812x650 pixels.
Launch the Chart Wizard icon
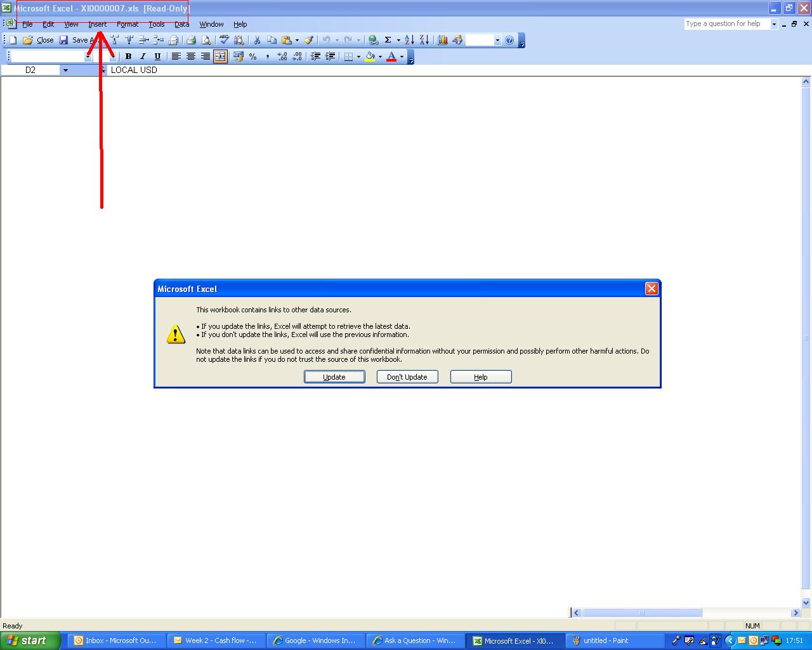442,40
